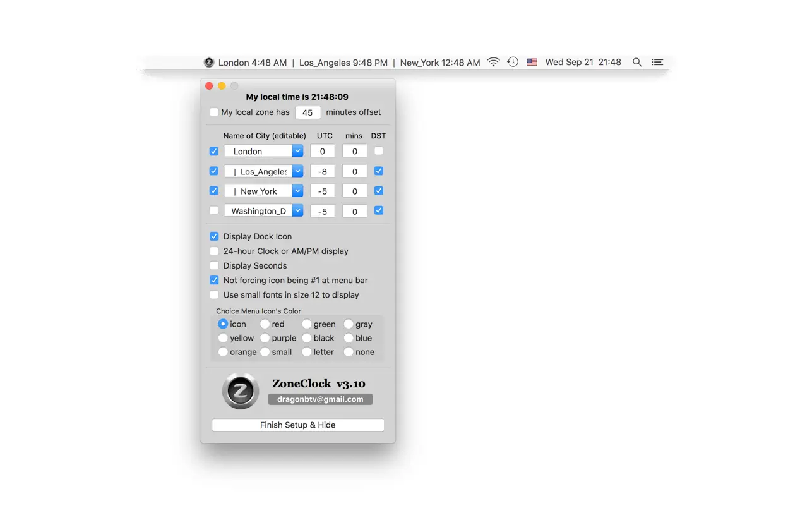Click the minutes offset field showing 45
The width and height of the screenshot is (812, 508).
pyautogui.click(x=307, y=112)
